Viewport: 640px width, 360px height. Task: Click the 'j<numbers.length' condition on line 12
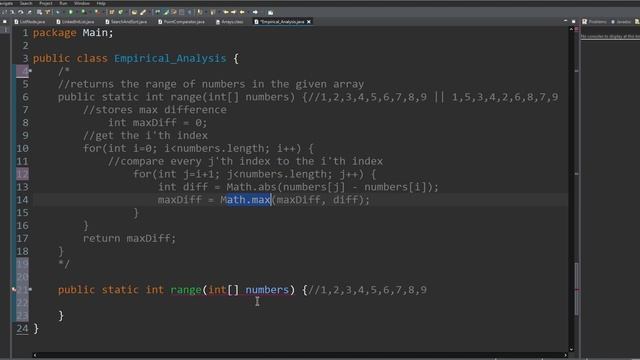[277, 174]
